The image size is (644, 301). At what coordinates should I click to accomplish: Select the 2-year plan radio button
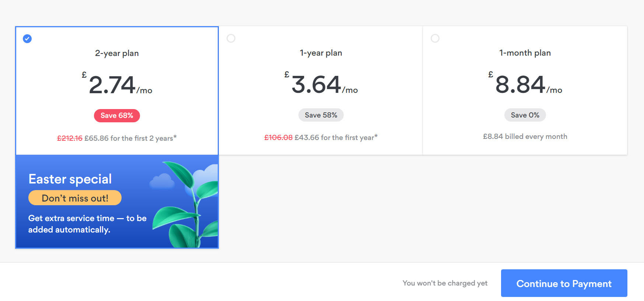[x=27, y=38]
